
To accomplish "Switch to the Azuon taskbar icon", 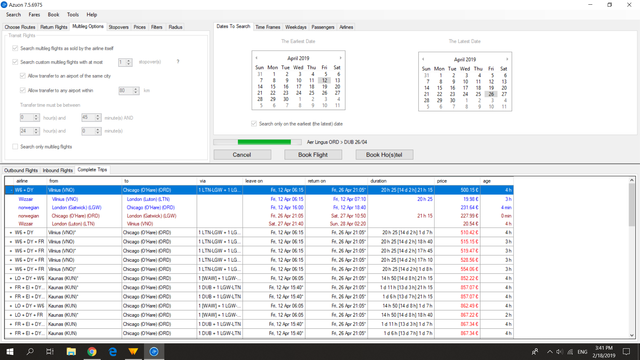I will pyautogui.click(x=154, y=351).
